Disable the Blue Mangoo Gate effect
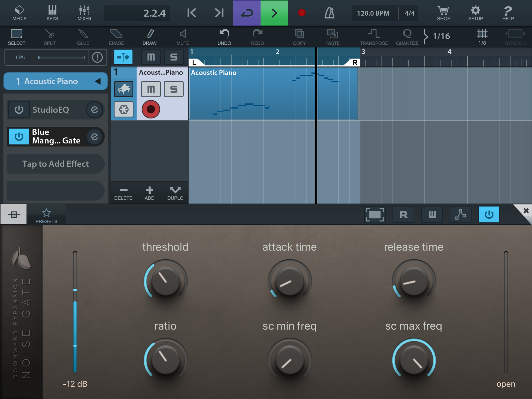This screenshot has height=399, width=532. tap(19, 136)
